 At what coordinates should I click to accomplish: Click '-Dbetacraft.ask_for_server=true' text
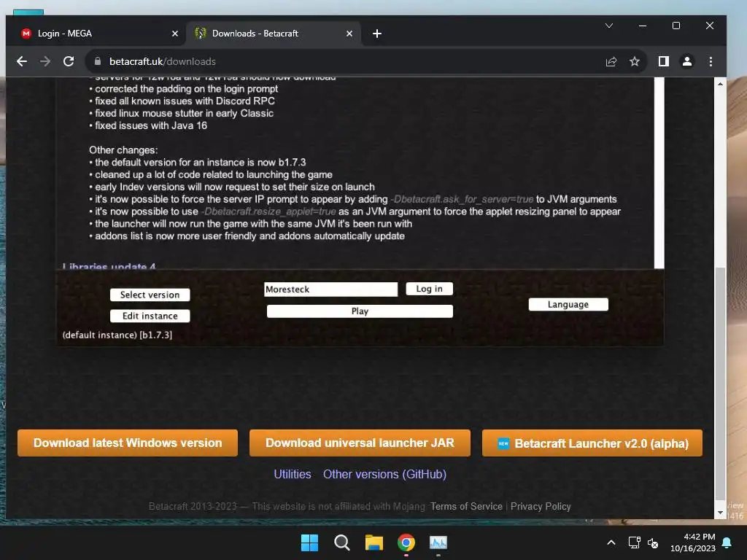(x=462, y=199)
